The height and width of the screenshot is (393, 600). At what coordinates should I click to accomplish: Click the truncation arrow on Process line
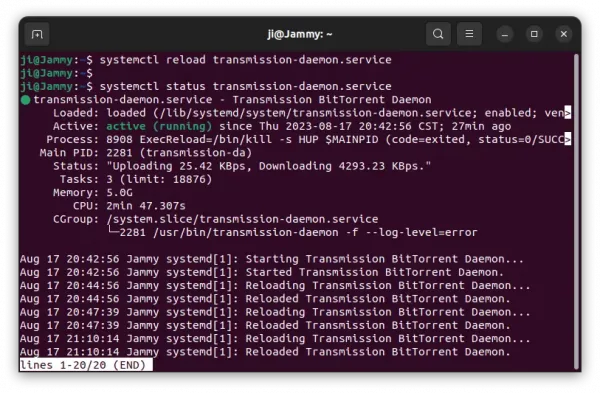[x=568, y=139]
